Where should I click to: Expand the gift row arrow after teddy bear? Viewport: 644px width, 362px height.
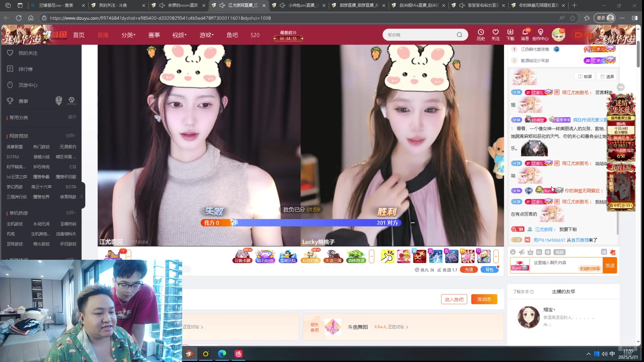click(x=496, y=256)
